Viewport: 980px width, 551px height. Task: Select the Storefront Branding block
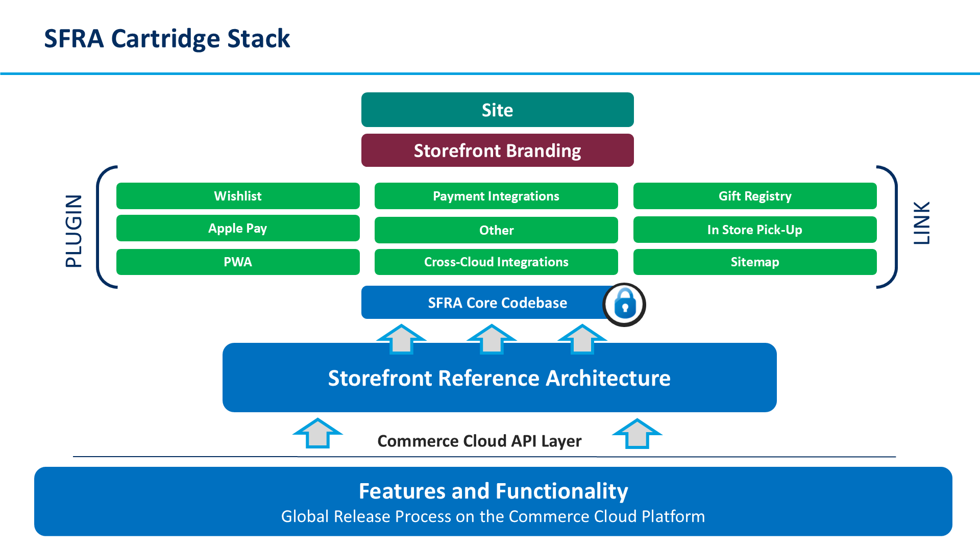[498, 151]
